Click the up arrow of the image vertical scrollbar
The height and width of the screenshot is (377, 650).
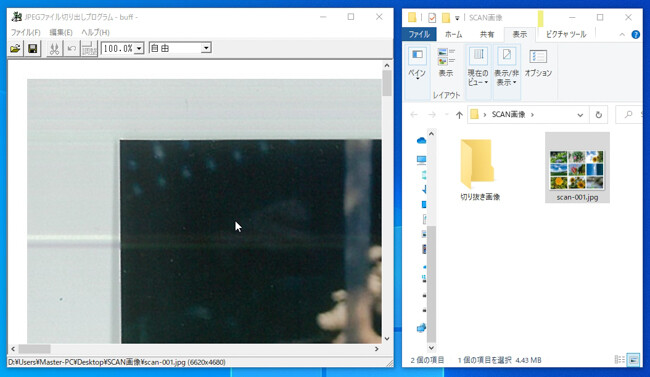[387, 65]
